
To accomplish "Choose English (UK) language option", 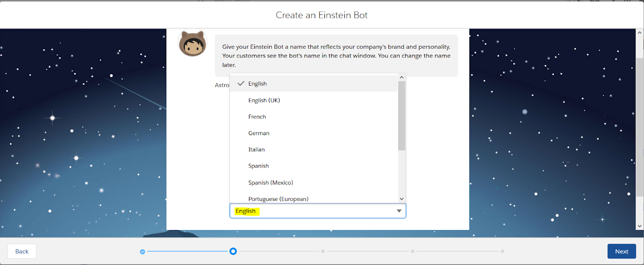I will [x=314, y=100].
